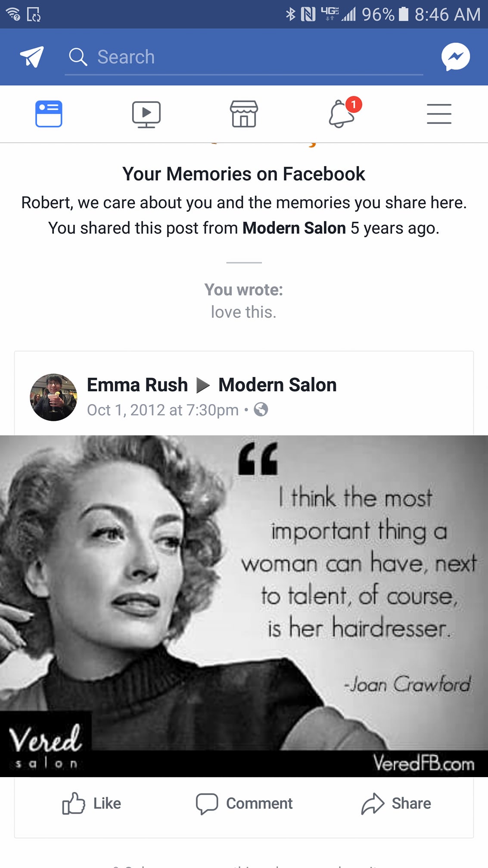
Task: Tap the search magnifier icon
Action: pos(78,56)
